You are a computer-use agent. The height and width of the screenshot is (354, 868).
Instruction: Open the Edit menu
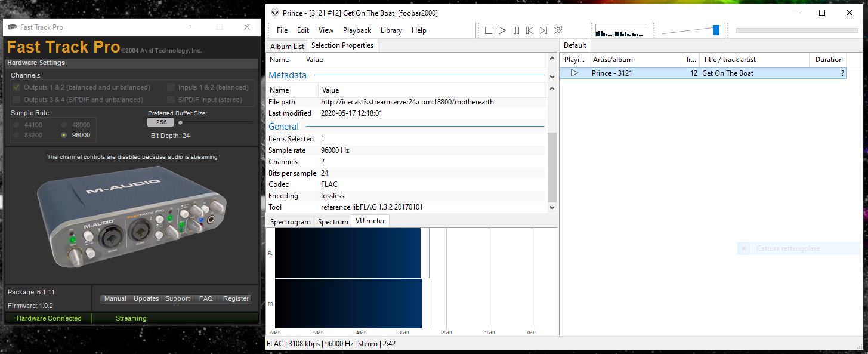tap(303, 30)
